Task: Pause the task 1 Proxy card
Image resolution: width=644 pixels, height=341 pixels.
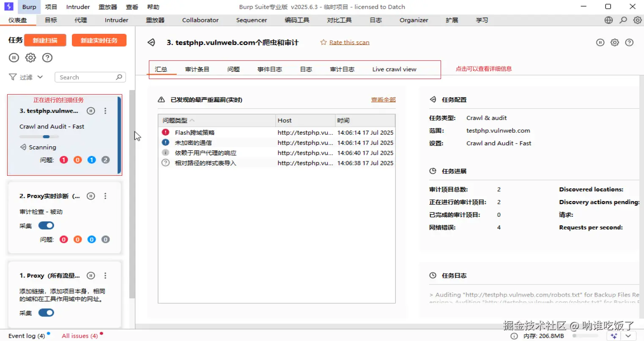Action: coord(90,276)
